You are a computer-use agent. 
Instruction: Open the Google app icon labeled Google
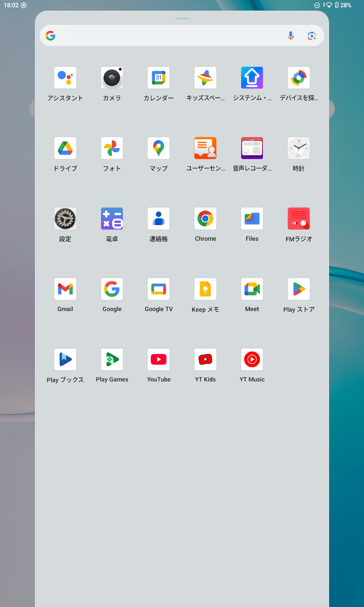point(112,289)
